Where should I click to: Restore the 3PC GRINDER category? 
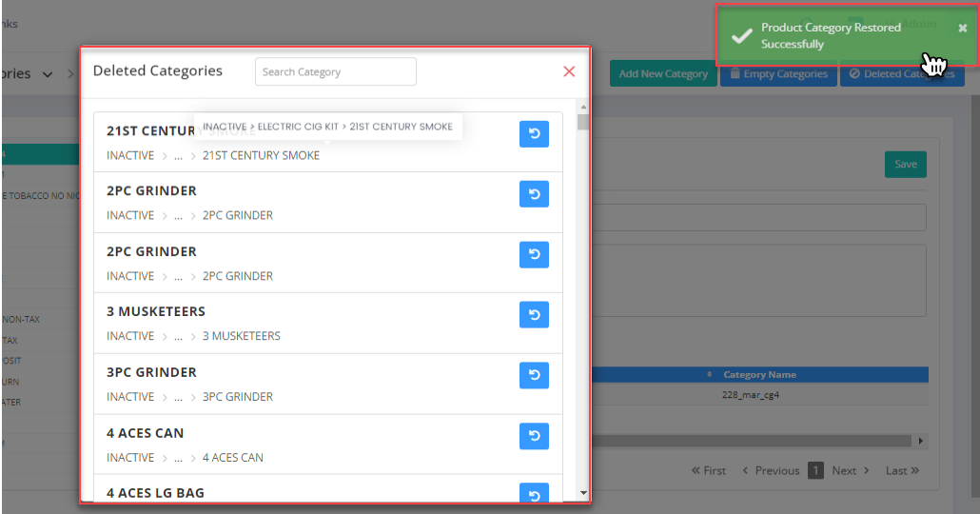(534, 375)
